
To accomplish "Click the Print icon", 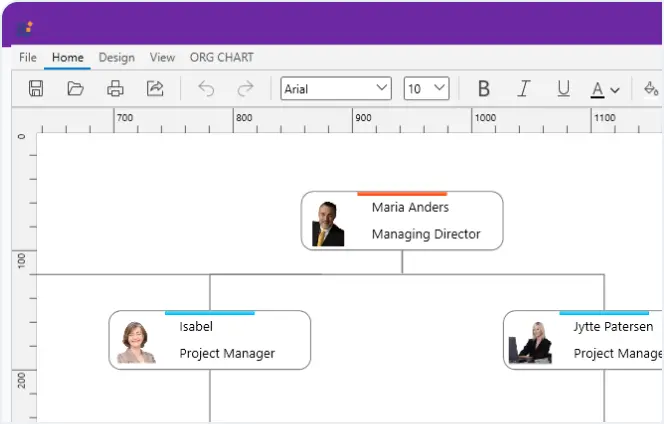I will pos(115,88).
